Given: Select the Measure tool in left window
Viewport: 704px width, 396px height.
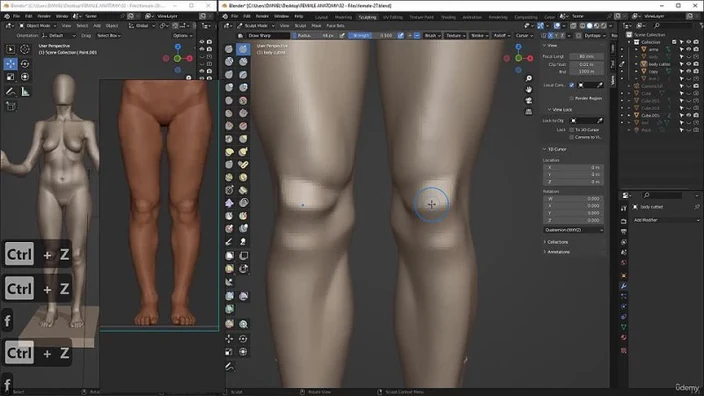Looking at the screenshot, I should coord(25,92).
